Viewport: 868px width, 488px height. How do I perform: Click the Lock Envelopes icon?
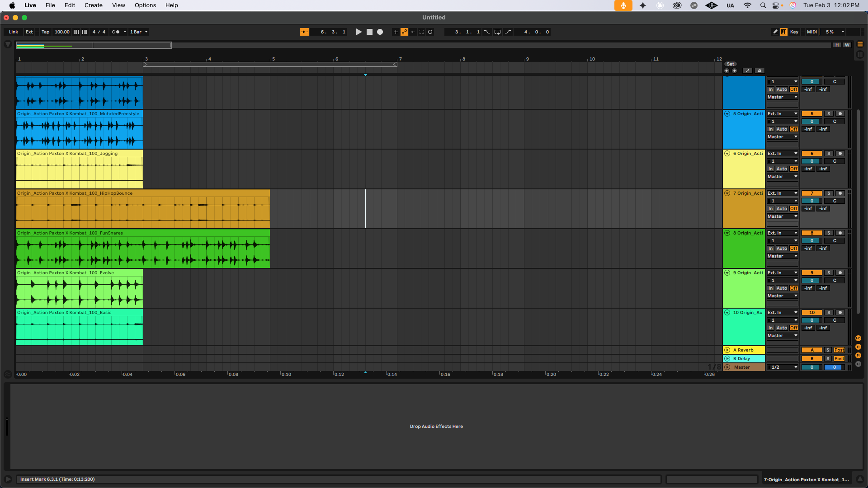click(759, 71)
